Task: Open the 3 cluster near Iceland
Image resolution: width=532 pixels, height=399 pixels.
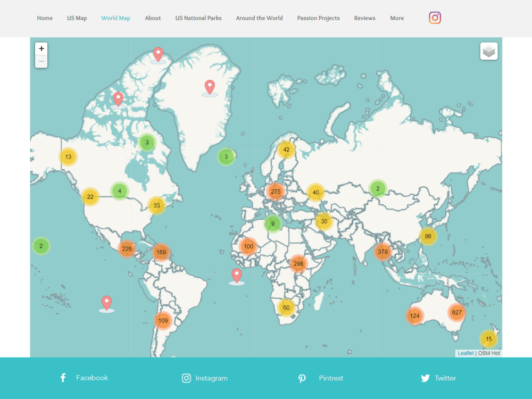Action: [226, 157]
